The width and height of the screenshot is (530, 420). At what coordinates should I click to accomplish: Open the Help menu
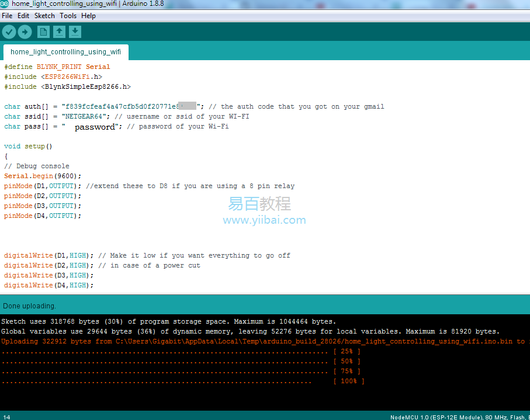[88, 16]
